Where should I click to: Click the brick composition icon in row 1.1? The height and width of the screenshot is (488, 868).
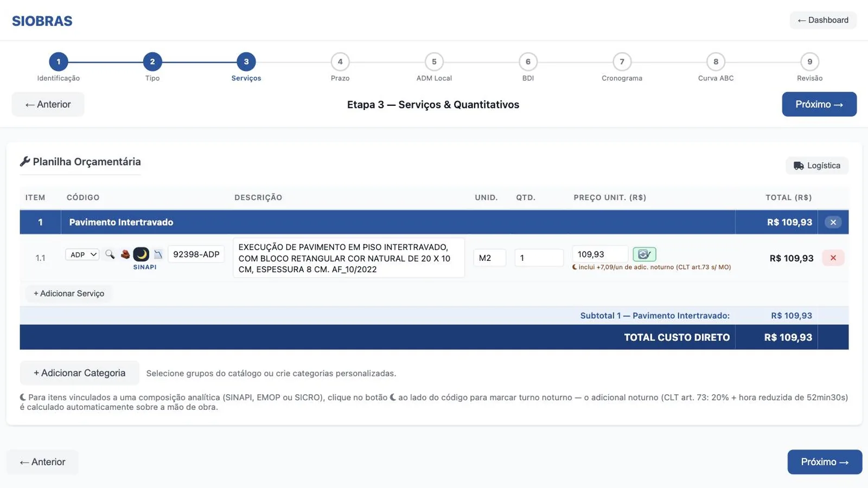(125, 254)
